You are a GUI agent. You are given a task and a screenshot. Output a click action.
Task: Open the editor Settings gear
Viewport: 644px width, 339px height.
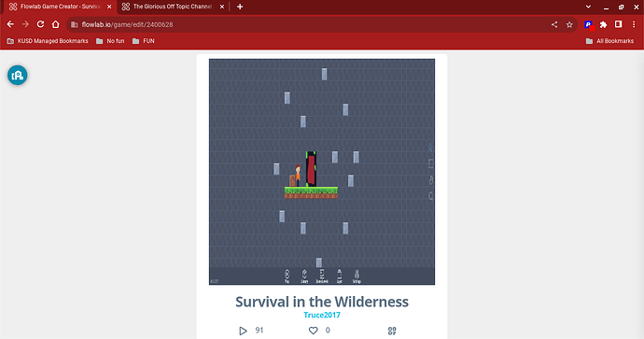(357, 275)
